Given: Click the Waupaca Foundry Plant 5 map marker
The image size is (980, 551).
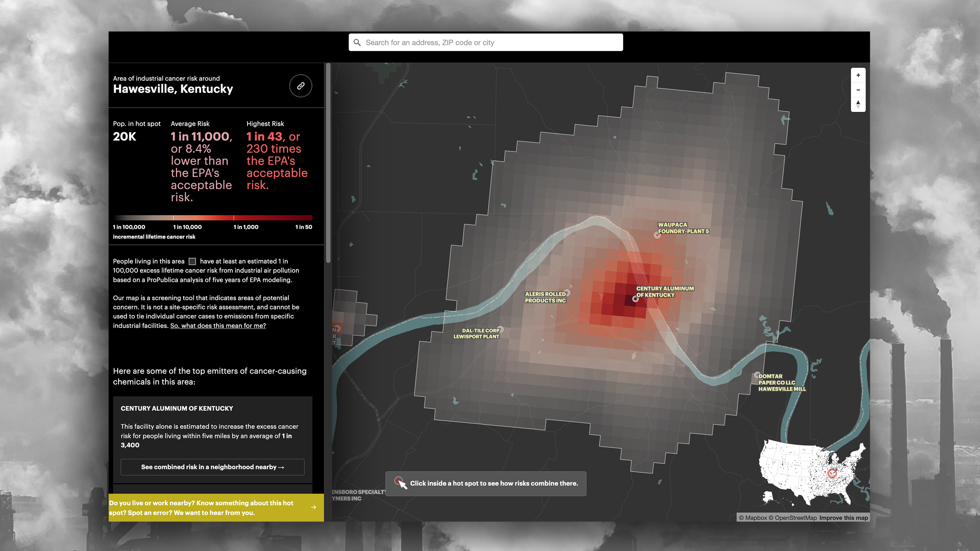Looking at the screenshot, I should pyautogui.click(x=657, y=235).
